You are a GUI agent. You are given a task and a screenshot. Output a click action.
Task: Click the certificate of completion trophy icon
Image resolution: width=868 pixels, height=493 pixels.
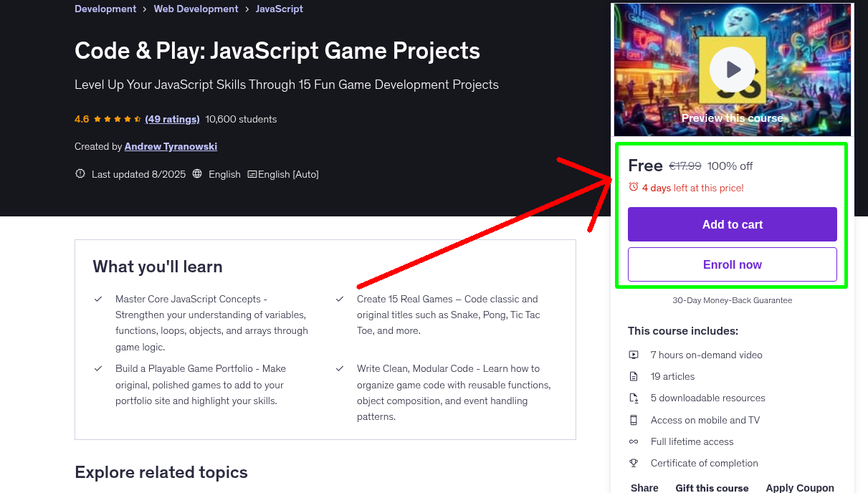(x=634, y=463)
